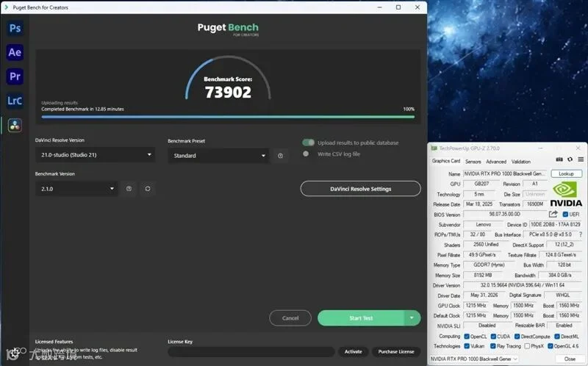
Task: Select the After Effects benchmark icon
Action: pos(15,52)
